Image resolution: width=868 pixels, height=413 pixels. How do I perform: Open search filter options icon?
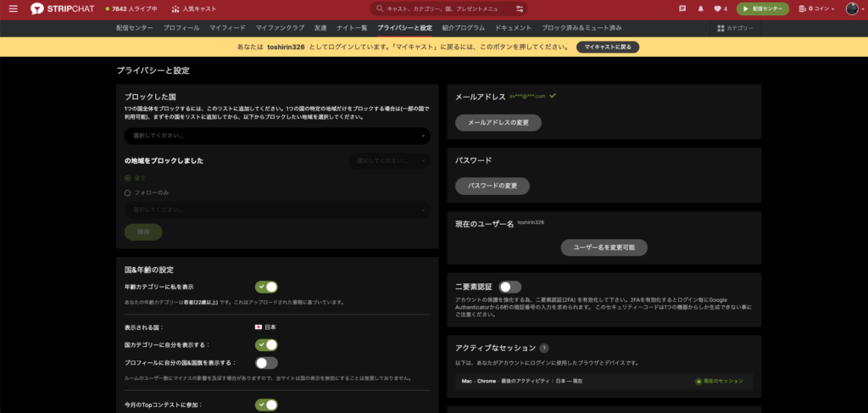click(519, 8)
